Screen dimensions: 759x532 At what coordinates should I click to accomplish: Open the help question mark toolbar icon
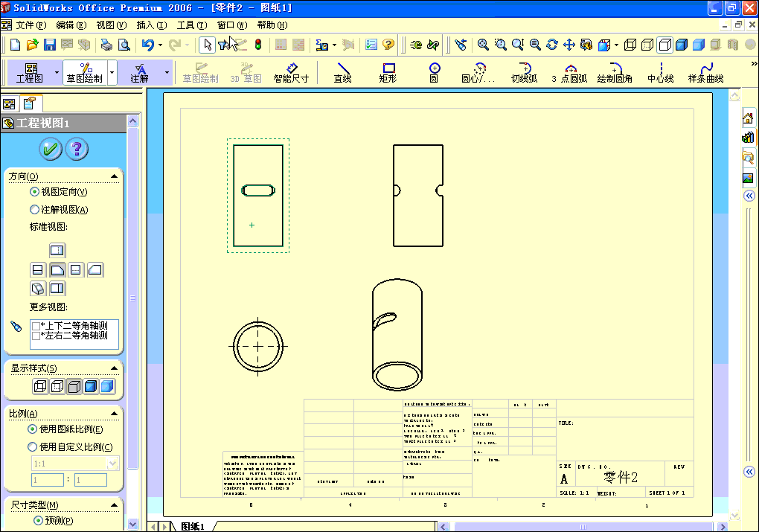(388, 45)
